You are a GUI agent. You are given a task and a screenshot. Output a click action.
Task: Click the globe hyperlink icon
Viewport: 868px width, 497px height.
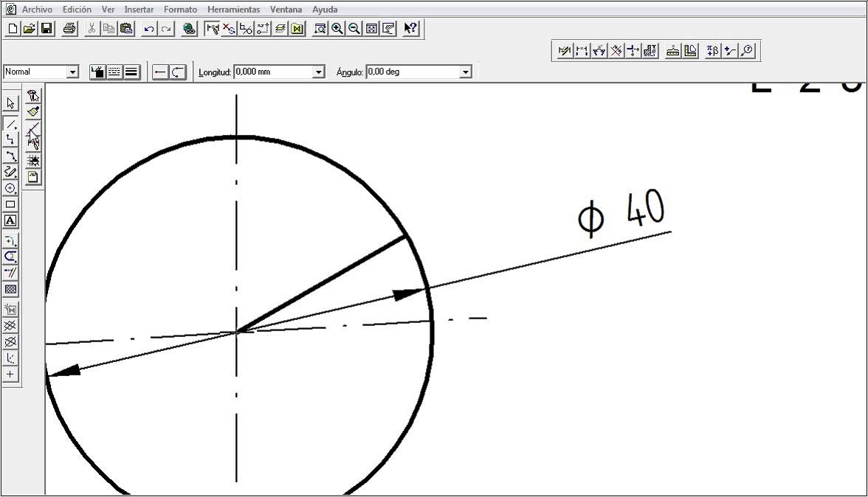[x=189, y=29]
